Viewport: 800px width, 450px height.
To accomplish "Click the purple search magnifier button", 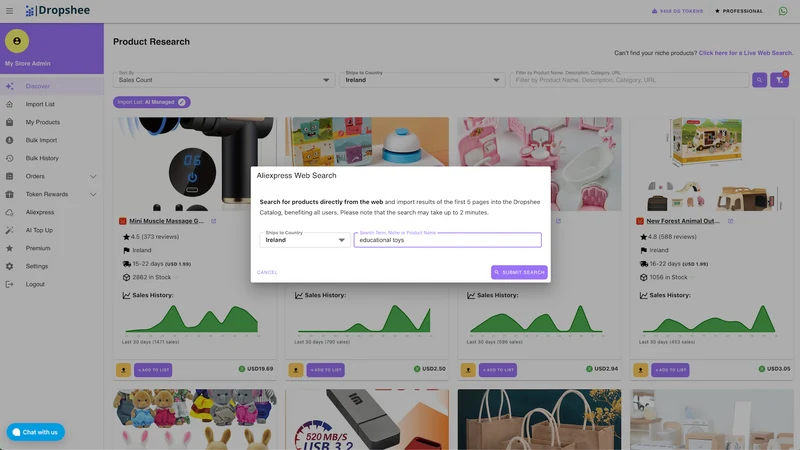I will click(x=759, y=80).
